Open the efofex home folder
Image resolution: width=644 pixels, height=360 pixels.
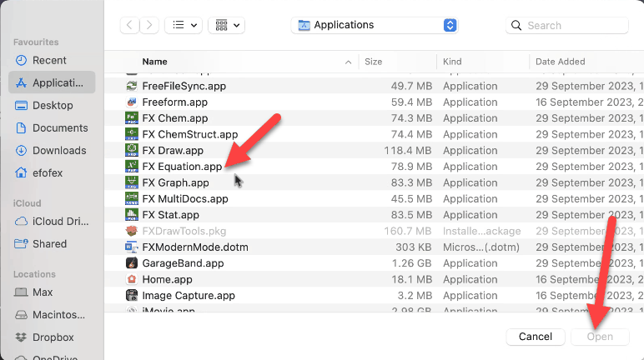52,172
